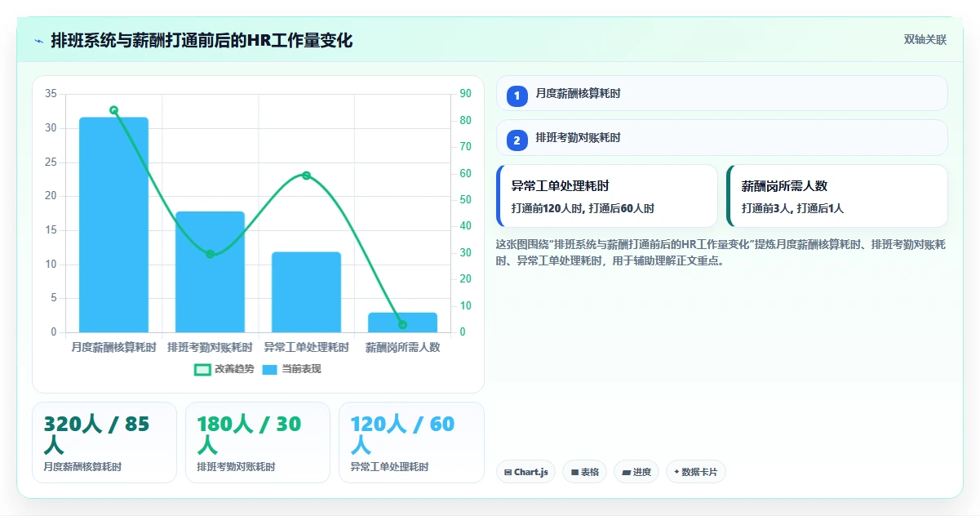Click the 320人 / 85人 stat card
The height and width of the screenshot is (516, 980).
(104, 443)
